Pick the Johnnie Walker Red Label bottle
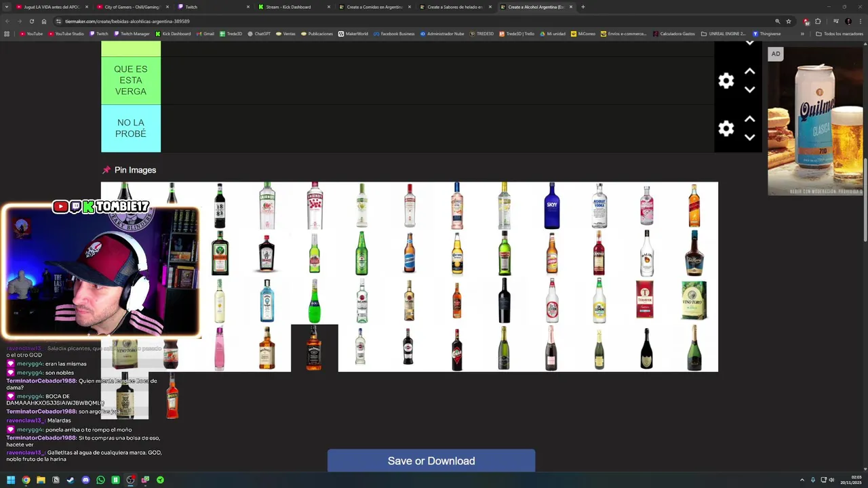The height and width of the screenshot is (488, 868). (x=694, y=205)
